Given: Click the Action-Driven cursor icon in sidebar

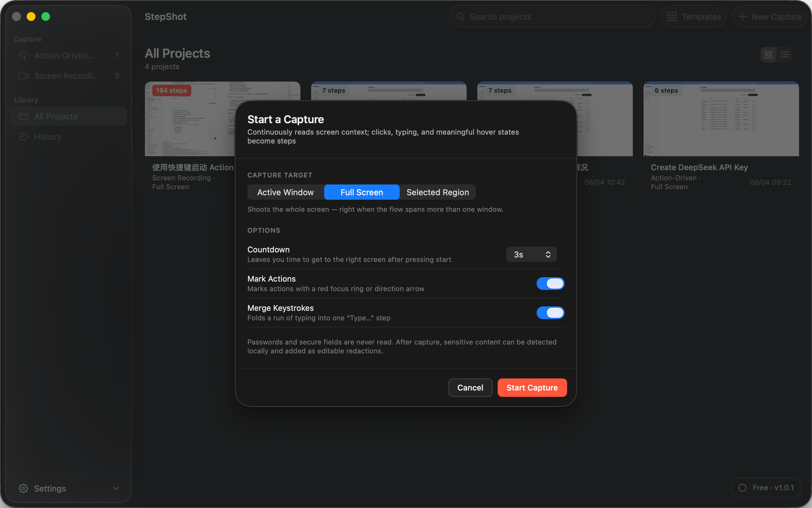Looking at the screenshot, I should point(23,56).
